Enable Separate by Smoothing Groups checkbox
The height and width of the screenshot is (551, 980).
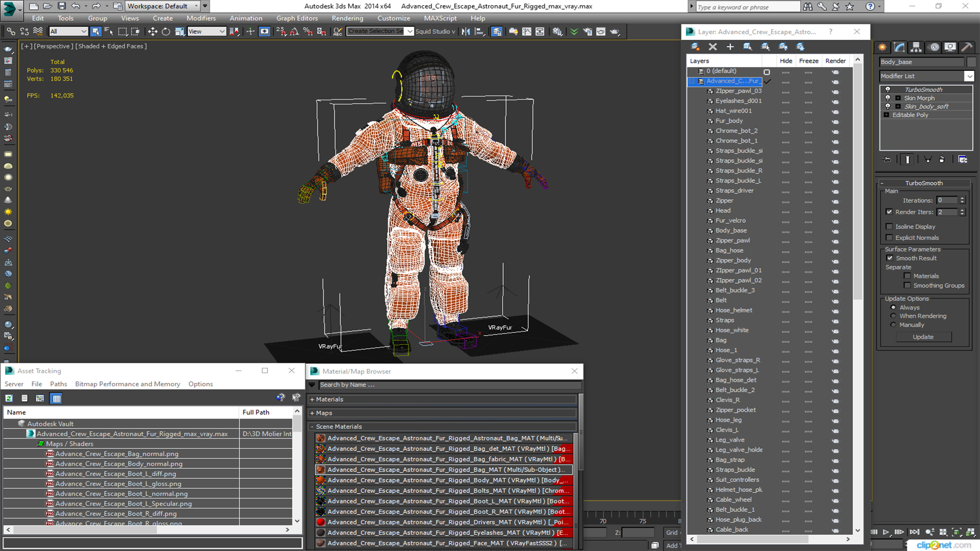pos(907,286)
